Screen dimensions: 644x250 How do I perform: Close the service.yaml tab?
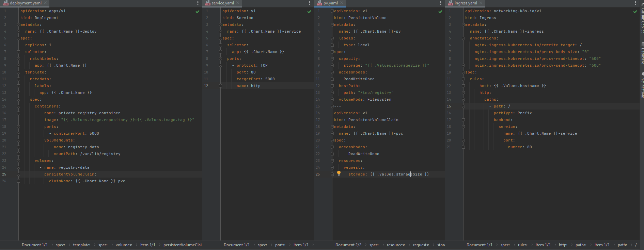(x=238, y=3)
